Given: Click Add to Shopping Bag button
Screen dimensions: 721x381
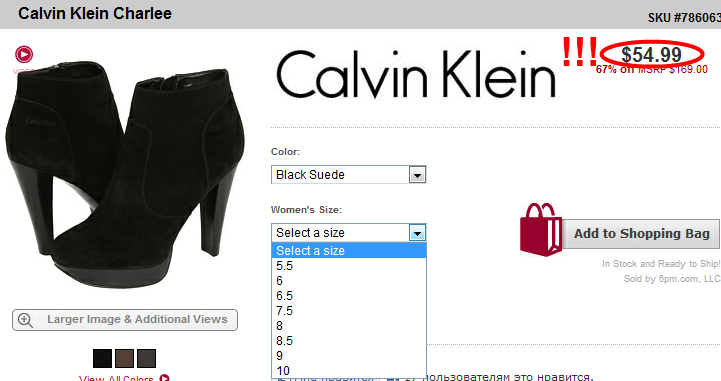Looking at the screenshot, I should (641, 233).
